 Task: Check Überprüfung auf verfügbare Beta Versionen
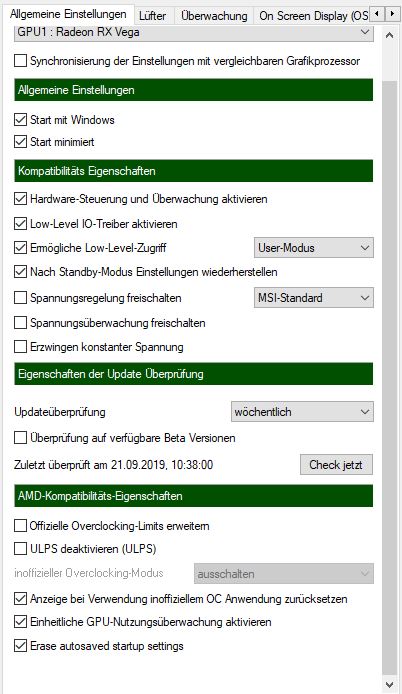(x=20, y=438)
